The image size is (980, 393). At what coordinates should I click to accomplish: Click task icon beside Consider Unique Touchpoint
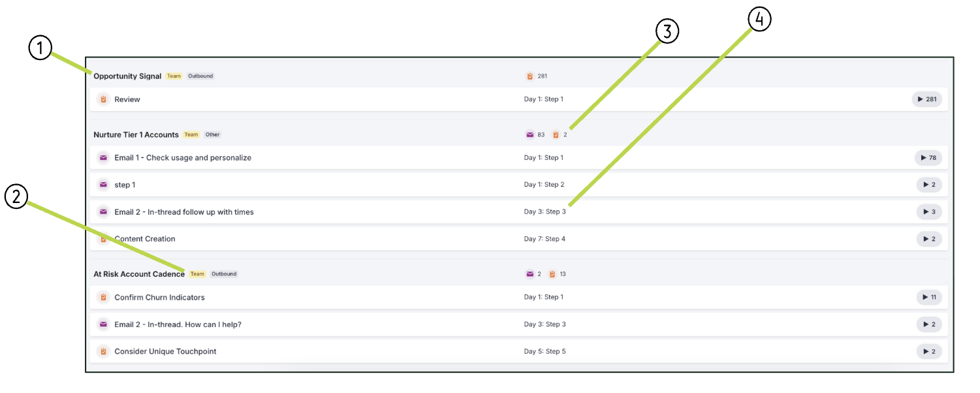coord(103,352)
